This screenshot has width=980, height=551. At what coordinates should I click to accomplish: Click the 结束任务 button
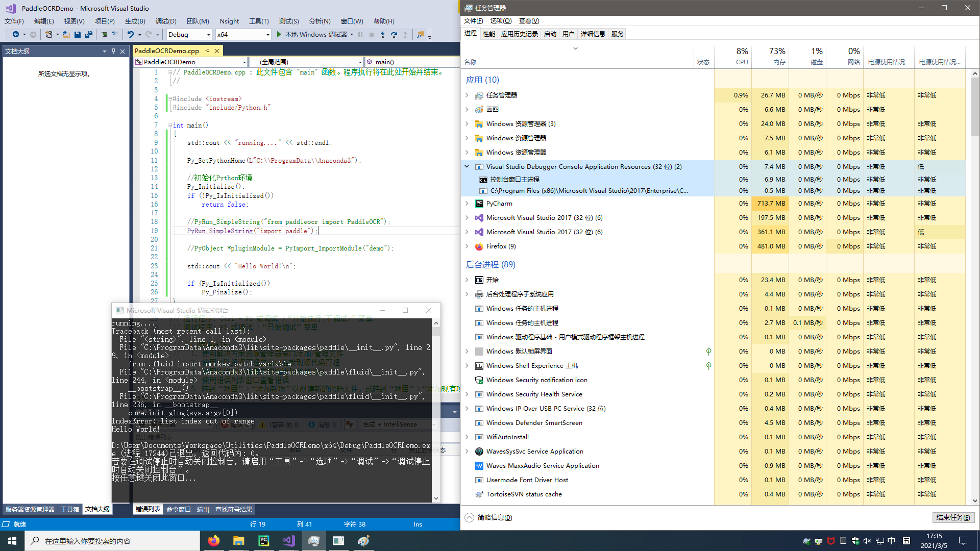click(953, 517)
